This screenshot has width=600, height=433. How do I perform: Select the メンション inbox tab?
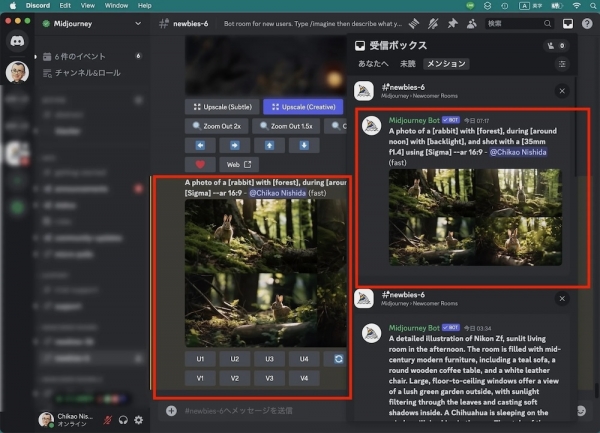click(x=446, y=64)
